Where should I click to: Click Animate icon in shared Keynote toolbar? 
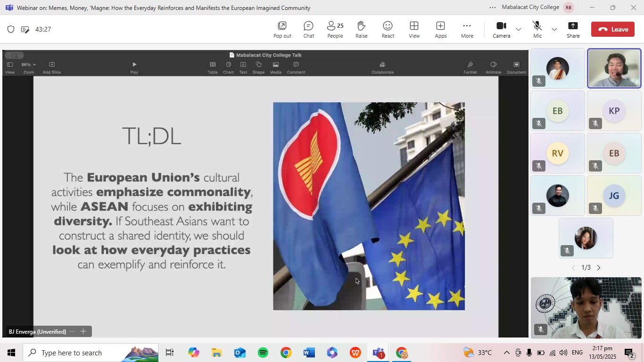pos(493,67)
